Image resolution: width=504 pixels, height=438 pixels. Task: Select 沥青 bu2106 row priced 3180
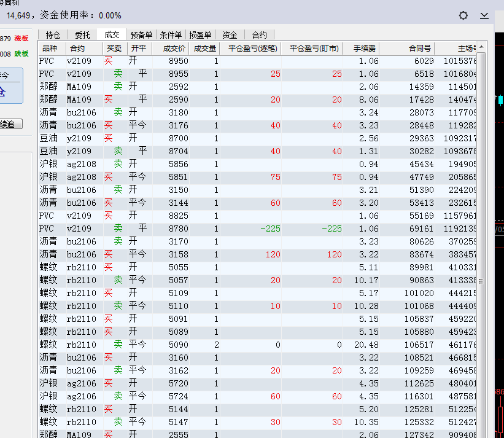(x=257, y=112)
